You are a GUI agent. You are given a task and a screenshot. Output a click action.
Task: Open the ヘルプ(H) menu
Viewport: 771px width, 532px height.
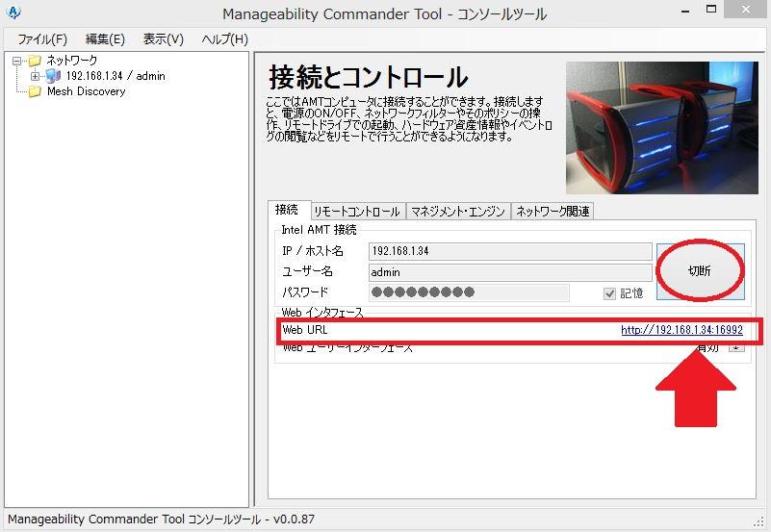click(x=224, y=39)
